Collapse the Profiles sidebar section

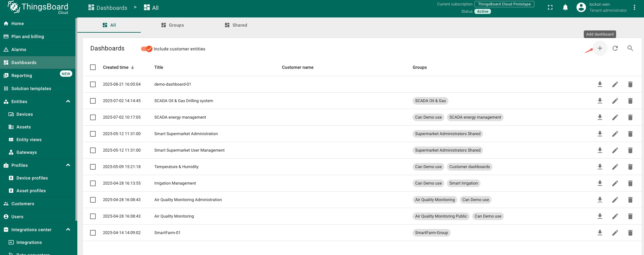tap(68, 165)
